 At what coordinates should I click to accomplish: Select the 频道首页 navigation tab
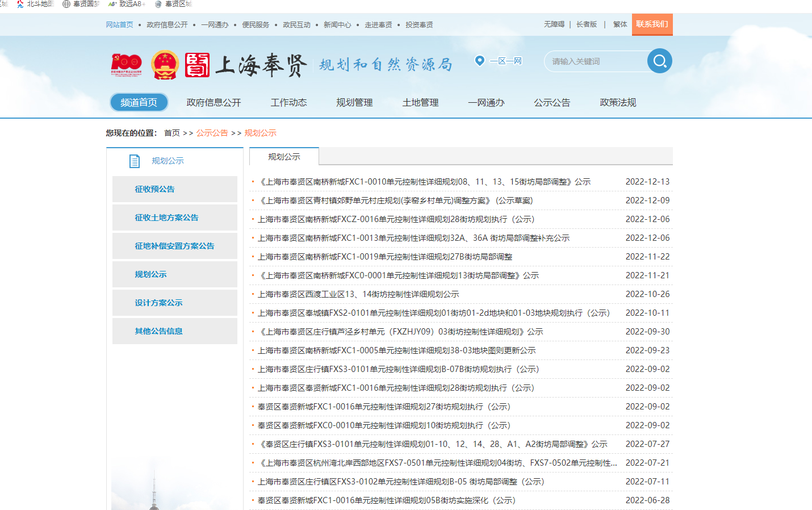click(139, 102)
